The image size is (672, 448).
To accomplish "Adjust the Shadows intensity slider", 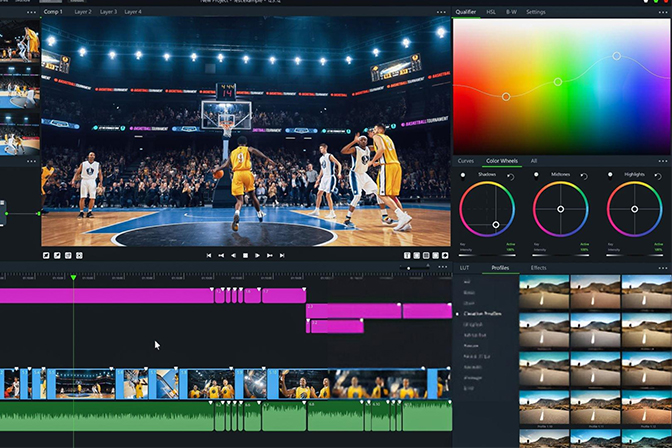I will pyautogui.click(x=487, y=255).
